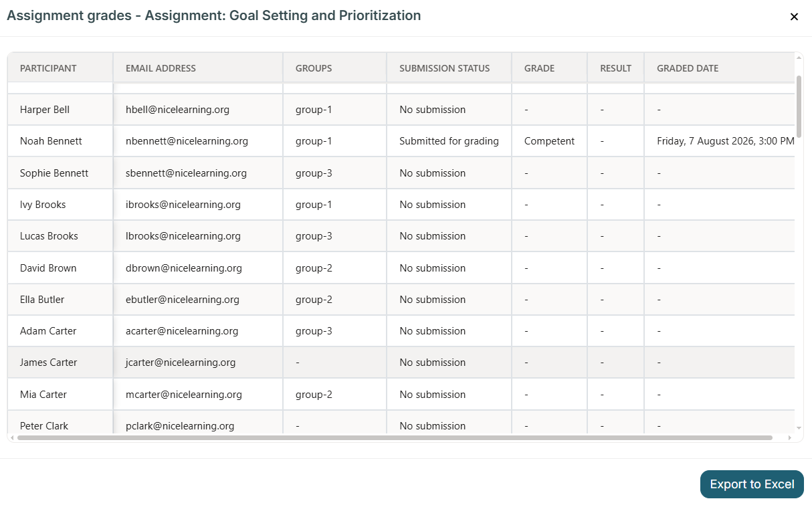Sort by Participant column header

(x=48, y=68)
